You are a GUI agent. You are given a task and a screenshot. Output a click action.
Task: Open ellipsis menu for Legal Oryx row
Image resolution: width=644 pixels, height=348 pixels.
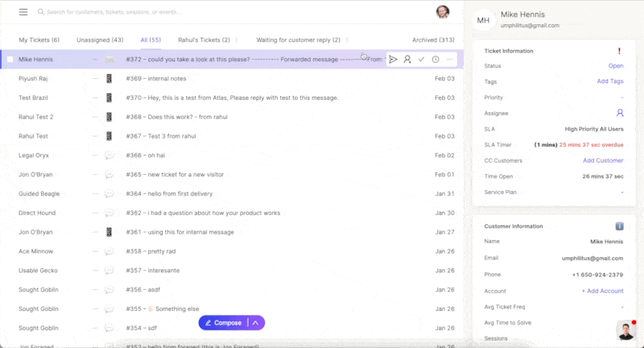95,155
